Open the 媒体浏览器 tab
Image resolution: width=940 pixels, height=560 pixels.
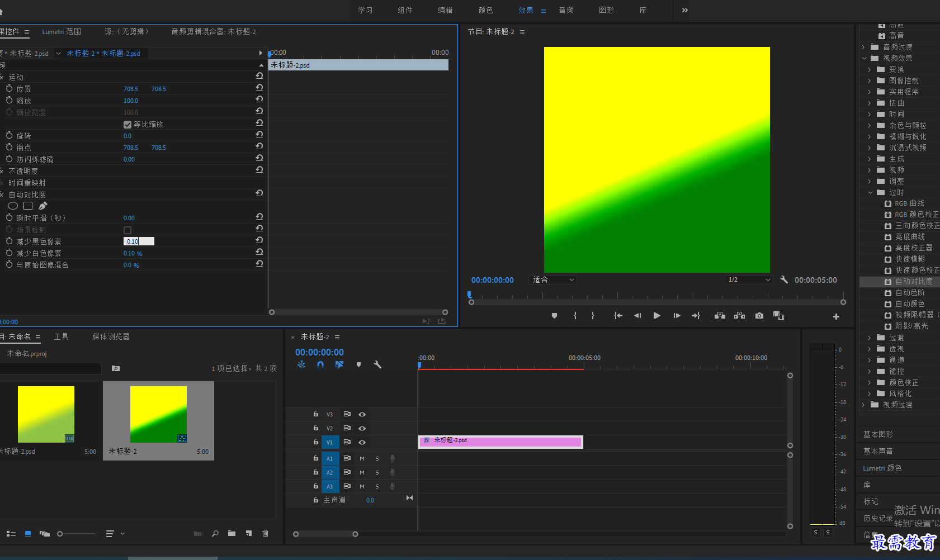pos(111,336)
